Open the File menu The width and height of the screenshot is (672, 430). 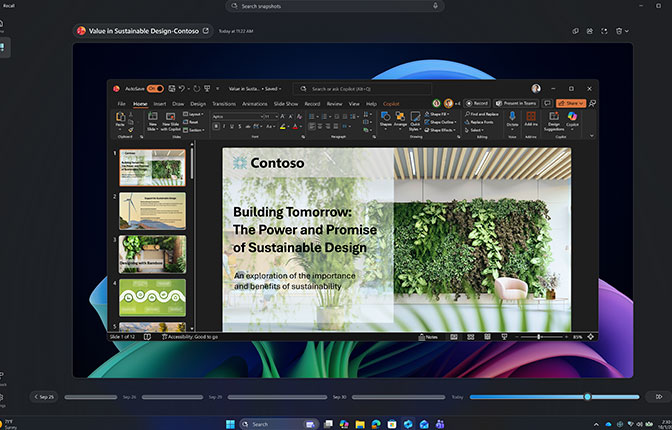(x=122, y=104)
